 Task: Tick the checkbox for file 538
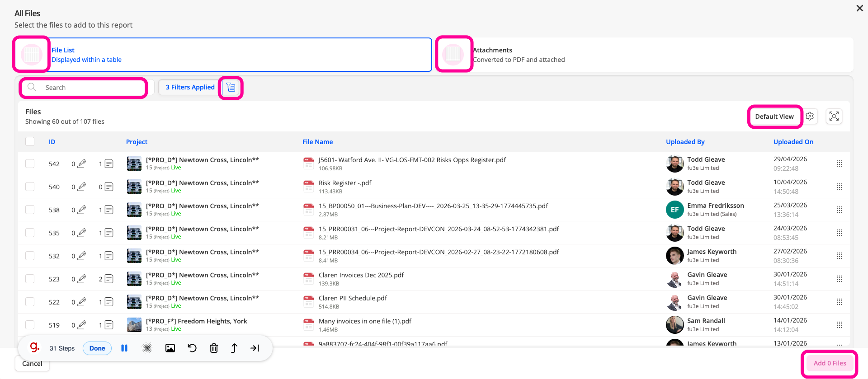pyautogui.click(x=30, y=210)
